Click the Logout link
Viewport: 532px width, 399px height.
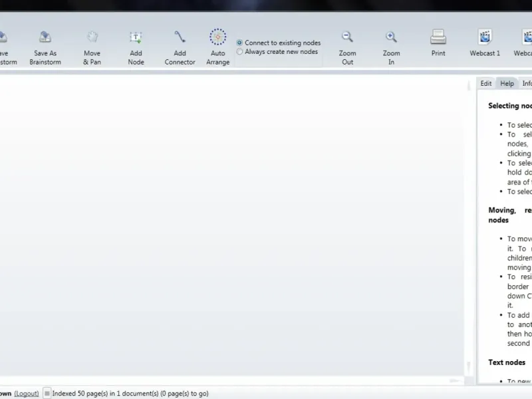(x=27, y=394)
